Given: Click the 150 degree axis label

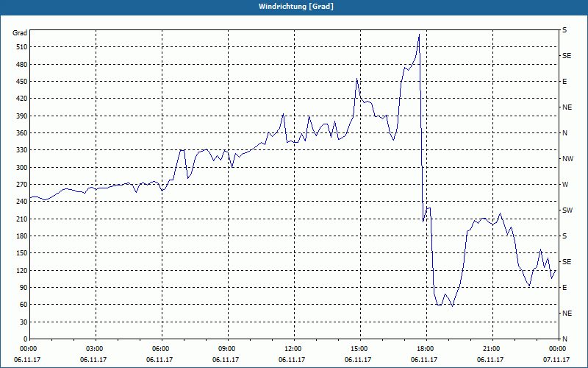Looking at the screenshot, I should pyautogui.click(x=23, y=253).
